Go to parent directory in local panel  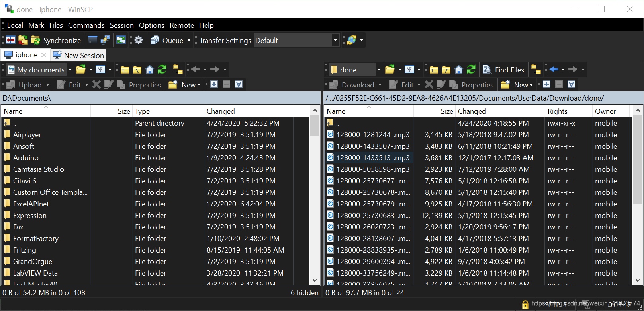(x=125, y=70)
